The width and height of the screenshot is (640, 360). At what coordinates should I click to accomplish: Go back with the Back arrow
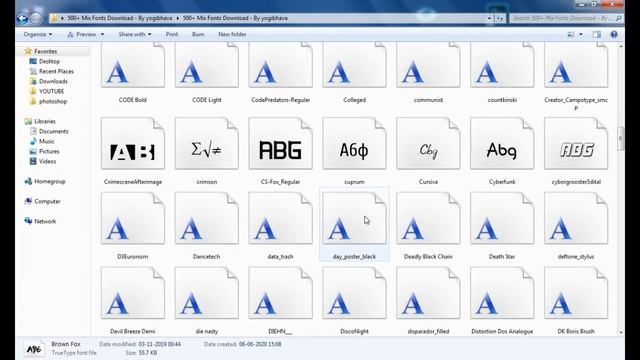coord(23,18)
